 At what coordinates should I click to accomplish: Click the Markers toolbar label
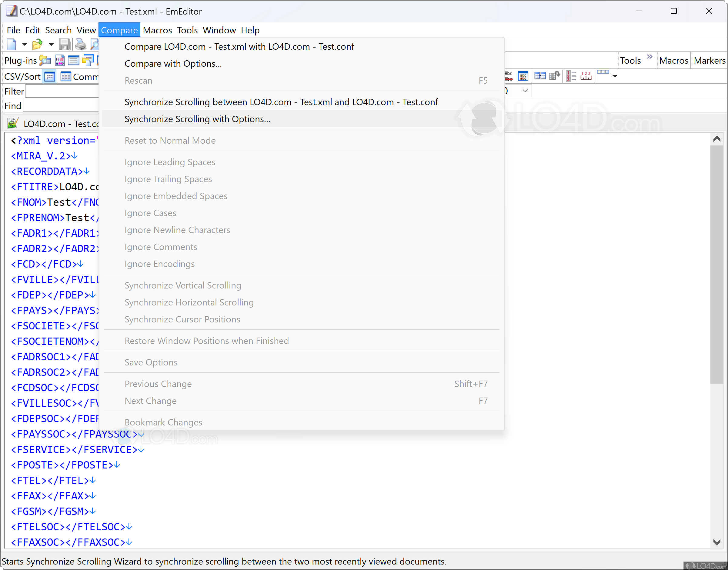(x=710, y=61)
